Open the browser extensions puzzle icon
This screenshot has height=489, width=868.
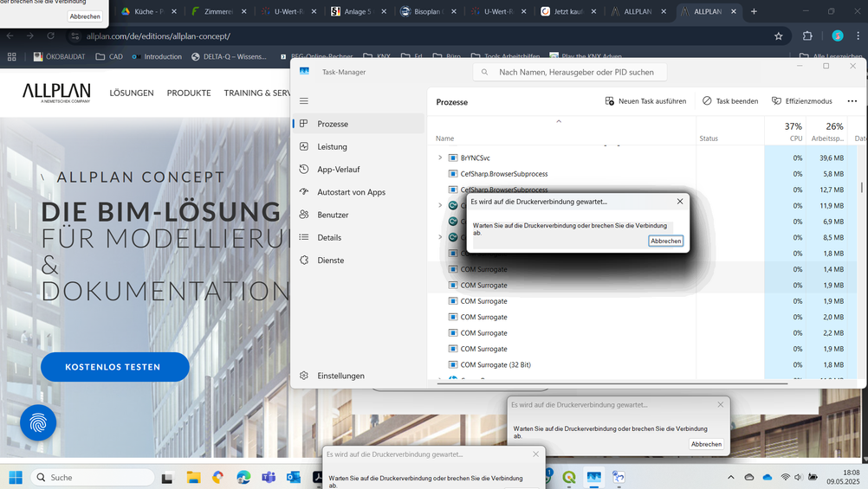[807, 36]
